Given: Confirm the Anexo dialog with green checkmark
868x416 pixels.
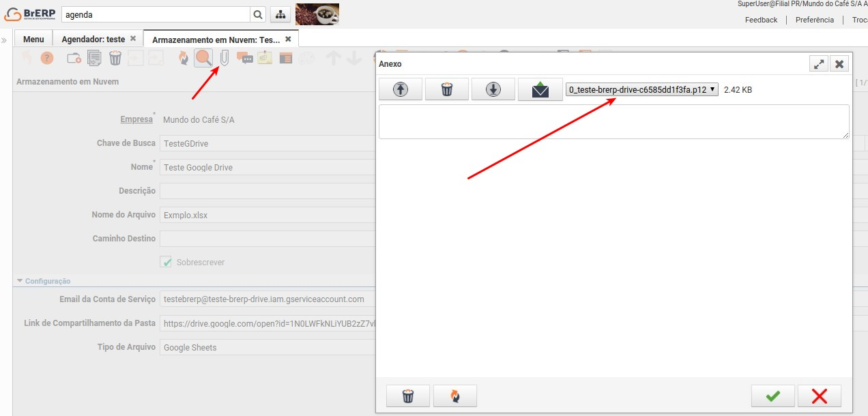Looking at the screenshot, I should (x=773, y=396).
